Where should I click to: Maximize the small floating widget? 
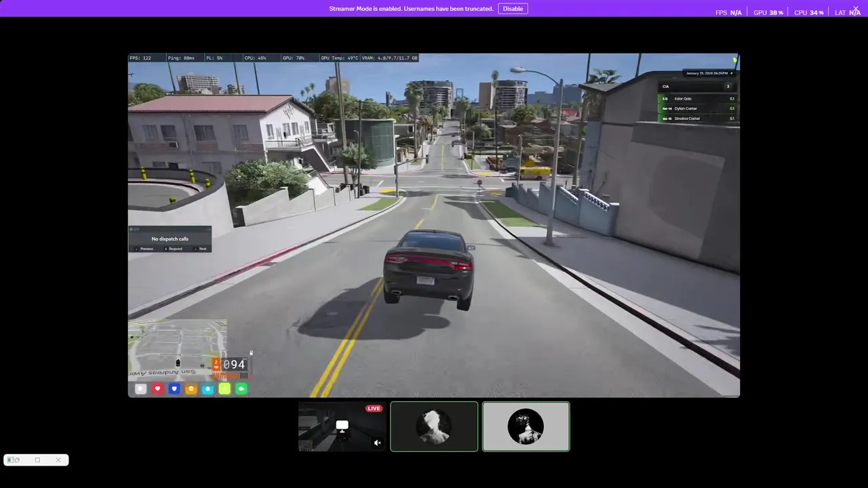[37, 460]
